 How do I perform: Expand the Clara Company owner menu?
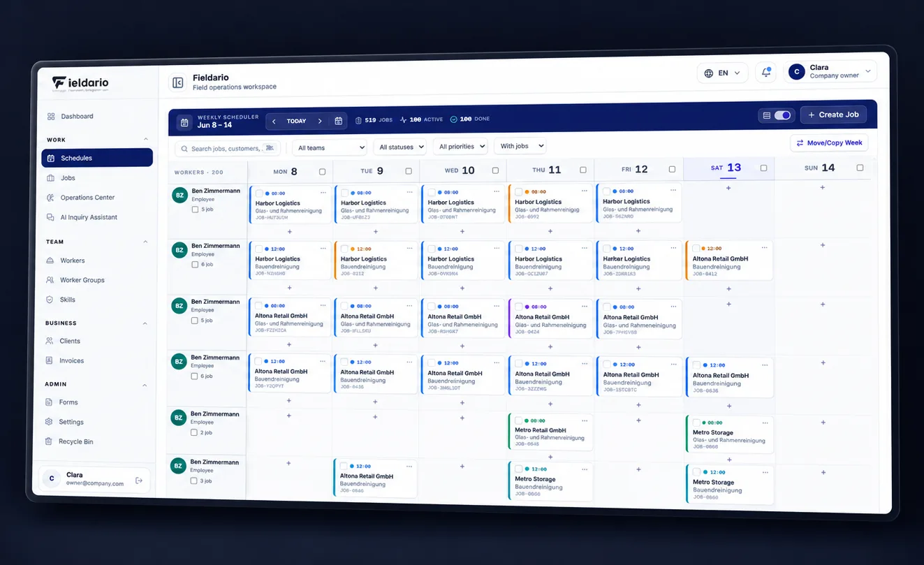pyautogui.click(x=830, y=71)
